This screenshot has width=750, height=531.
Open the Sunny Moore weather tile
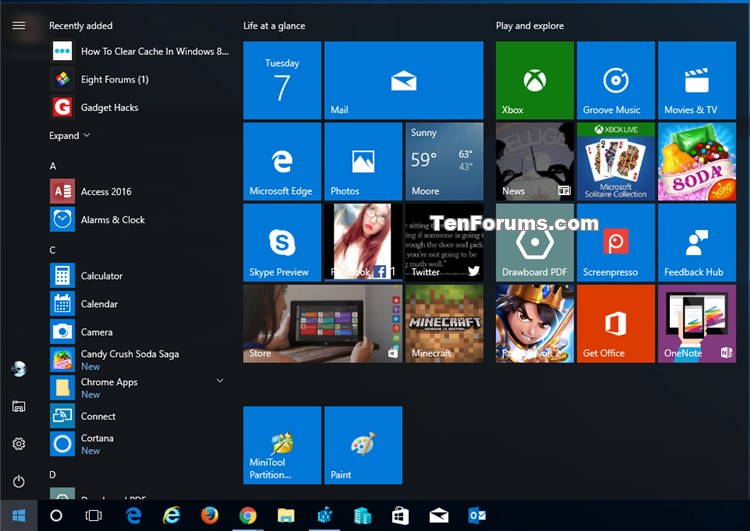444,161
